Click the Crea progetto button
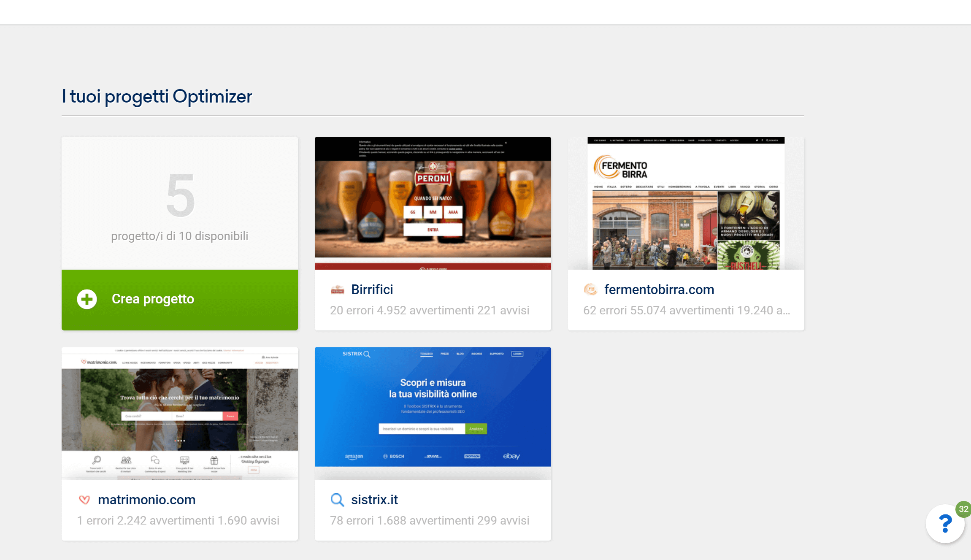The width and height of the screenshot is (971, 560). pyautogui.click(x=180, y=300)
